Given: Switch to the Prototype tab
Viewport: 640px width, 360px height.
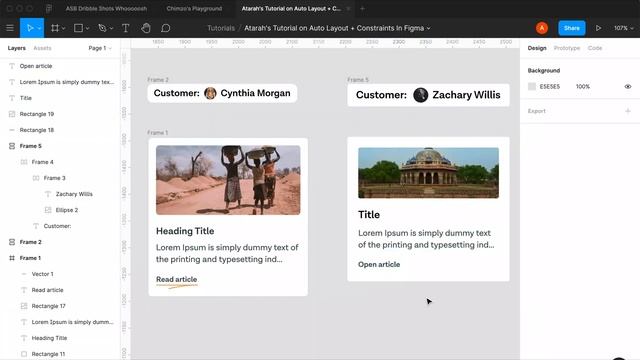Looking at the screenshot, I should click(567, 48).
